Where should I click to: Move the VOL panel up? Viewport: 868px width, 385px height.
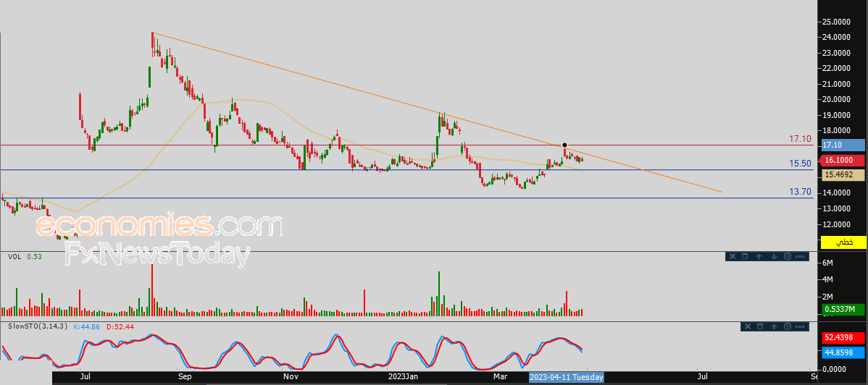[759, 256]
